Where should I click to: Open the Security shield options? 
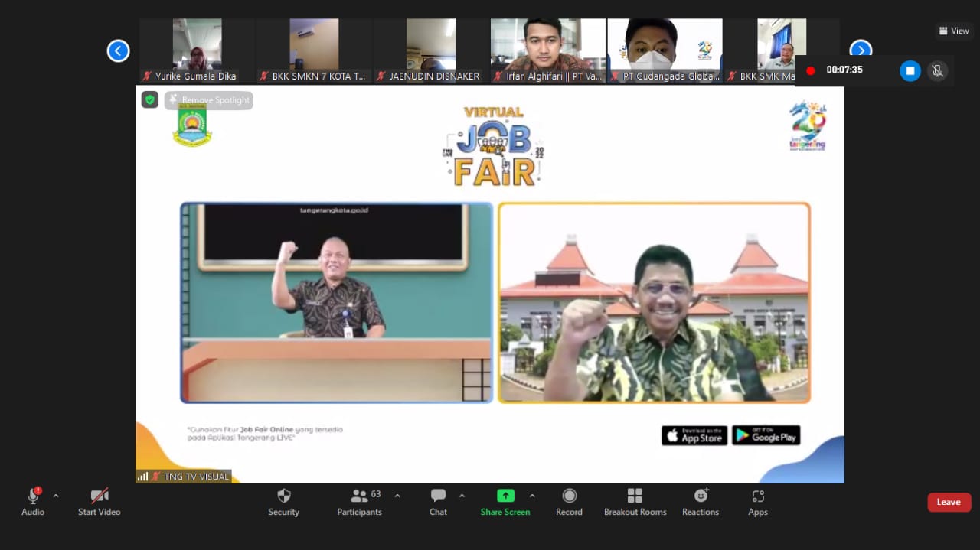click(283, 502)
